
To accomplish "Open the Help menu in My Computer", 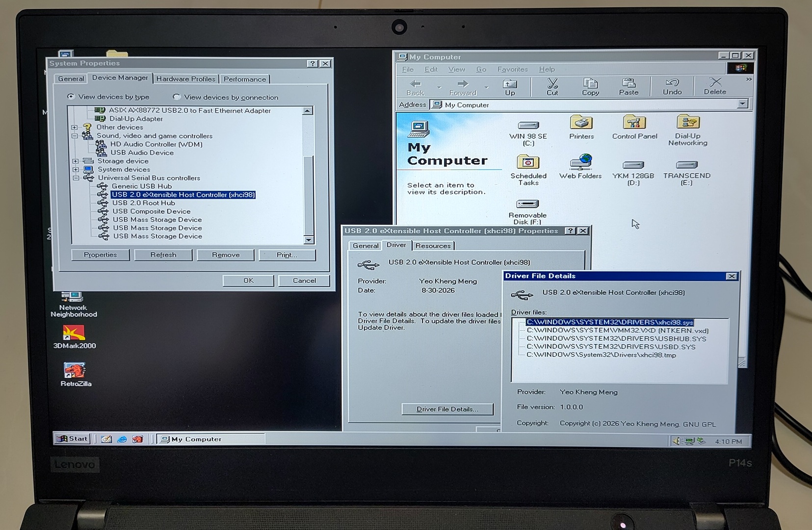I will point(547,69).
